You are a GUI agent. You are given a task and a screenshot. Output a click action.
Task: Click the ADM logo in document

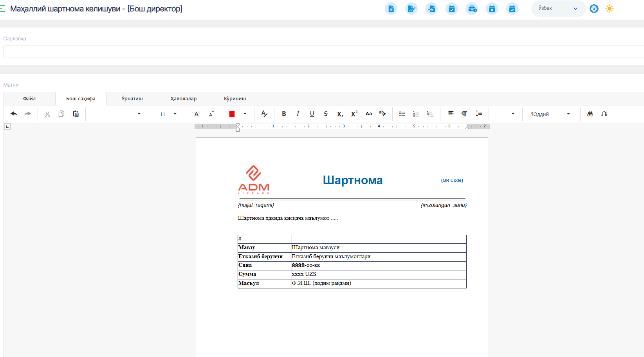254,180
